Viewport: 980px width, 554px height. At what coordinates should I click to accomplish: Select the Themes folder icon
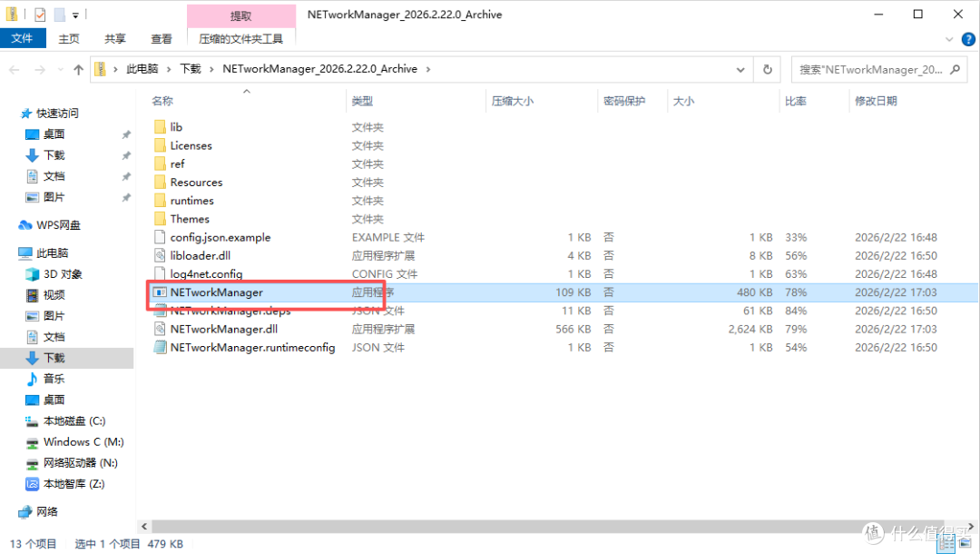pos(160,219)
